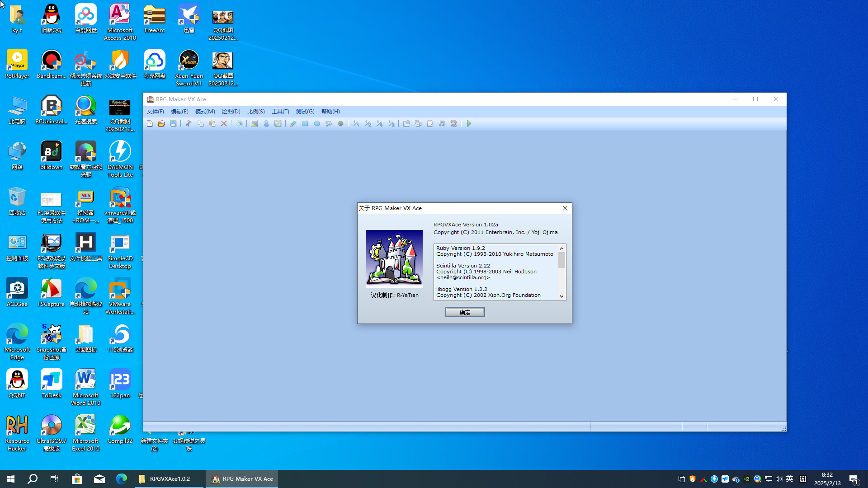This screenshot has width=868, height=488.
Task: Select the ToDesk desktop icon
Action: (x=52, y=384)
